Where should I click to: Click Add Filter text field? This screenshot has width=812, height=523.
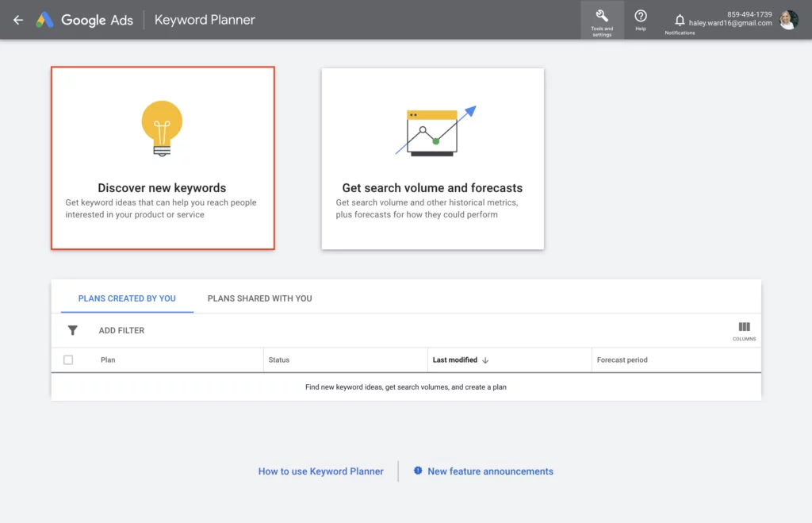tap(121, 330)
